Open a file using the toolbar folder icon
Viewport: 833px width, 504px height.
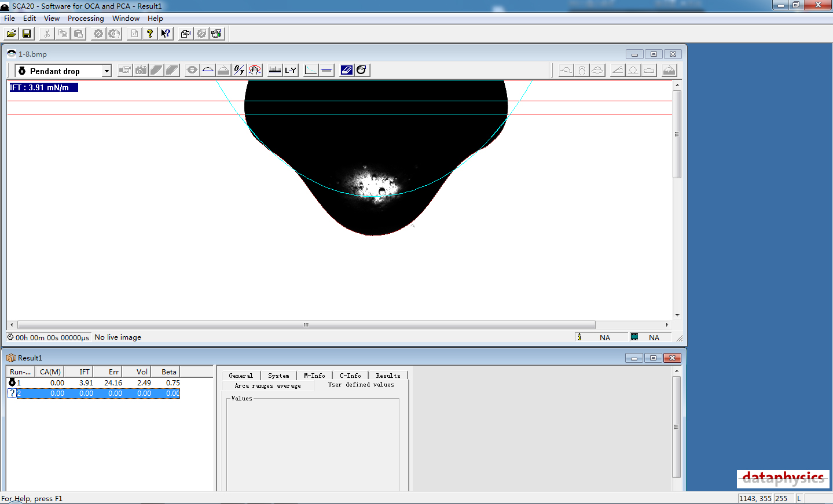click(10, 33)
